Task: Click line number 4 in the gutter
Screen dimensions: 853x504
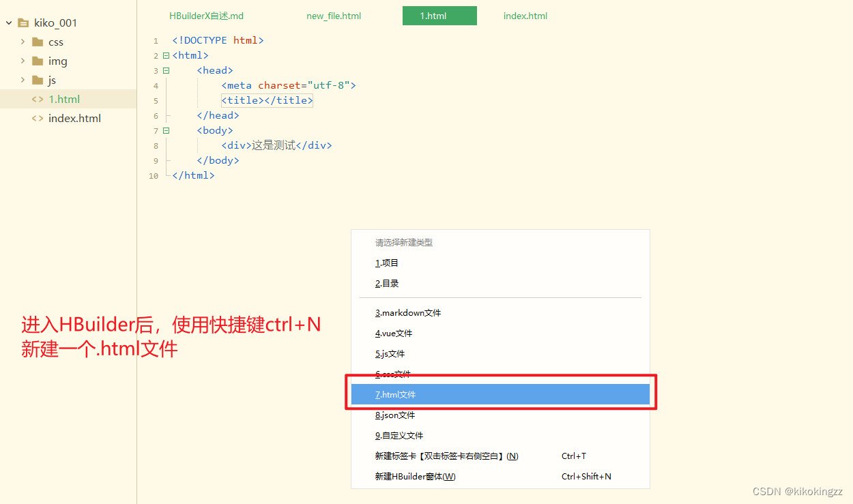Action: pyautogui.click(x=156, y=86)
